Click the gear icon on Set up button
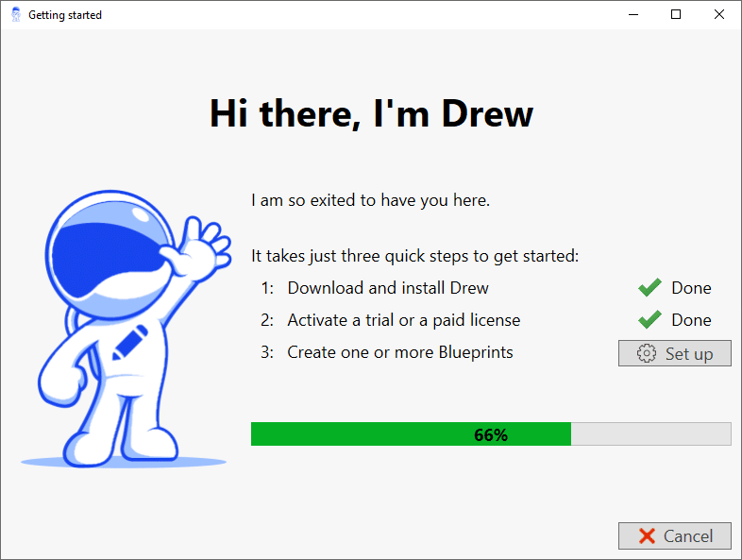 (x=647, y=354)
